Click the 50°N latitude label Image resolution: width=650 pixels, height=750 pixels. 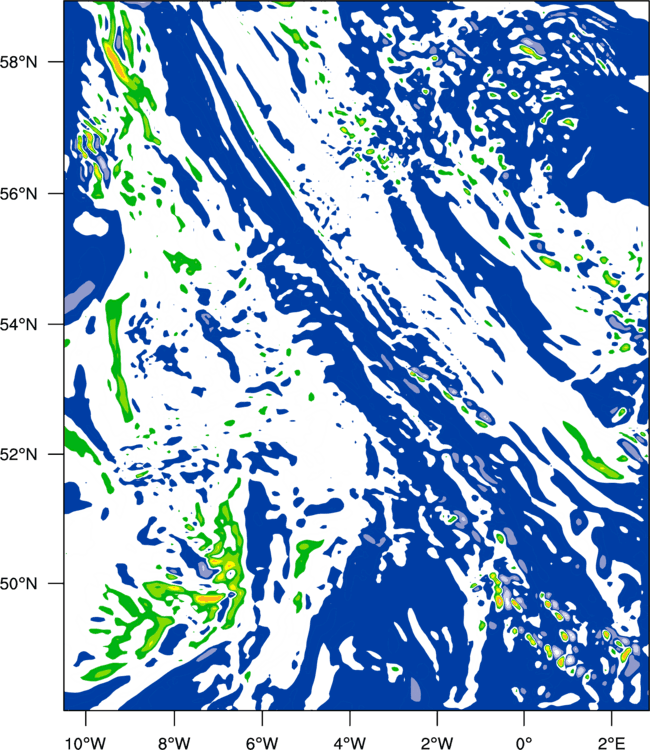(x=18, y=584)
